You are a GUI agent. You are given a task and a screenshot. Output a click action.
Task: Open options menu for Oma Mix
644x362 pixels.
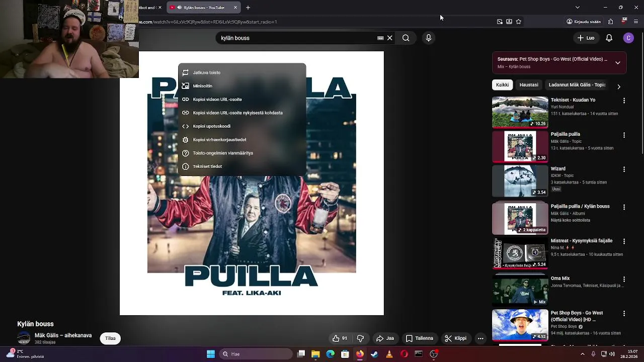click(624, 279)
